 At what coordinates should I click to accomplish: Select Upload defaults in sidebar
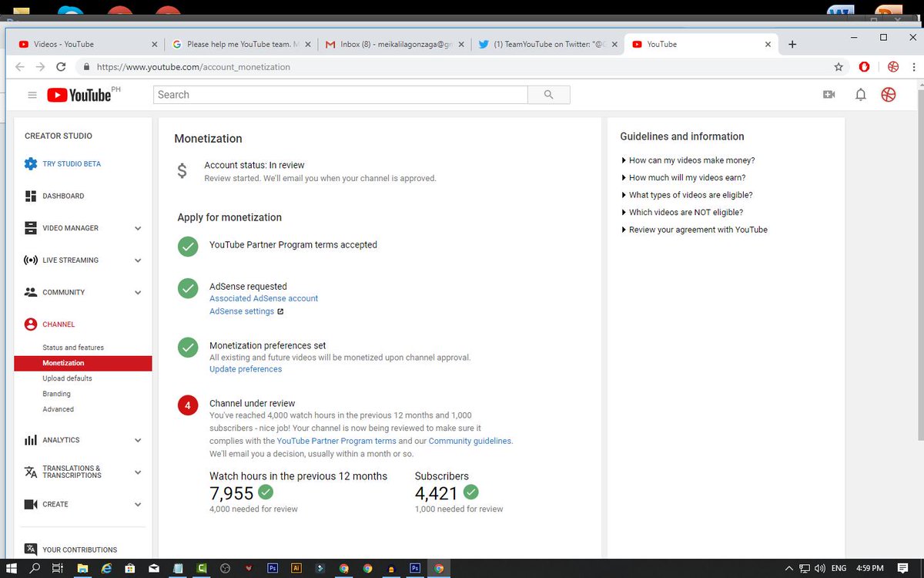point(67,378)
